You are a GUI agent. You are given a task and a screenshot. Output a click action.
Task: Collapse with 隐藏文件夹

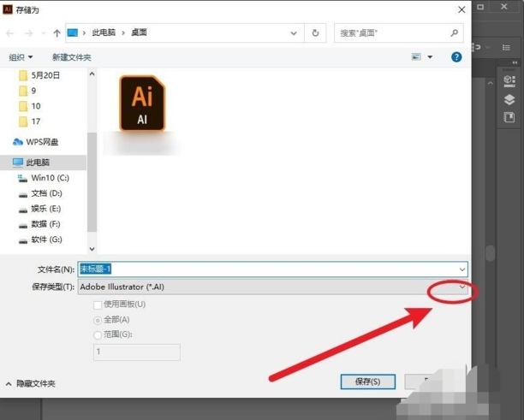click(31, 383)
